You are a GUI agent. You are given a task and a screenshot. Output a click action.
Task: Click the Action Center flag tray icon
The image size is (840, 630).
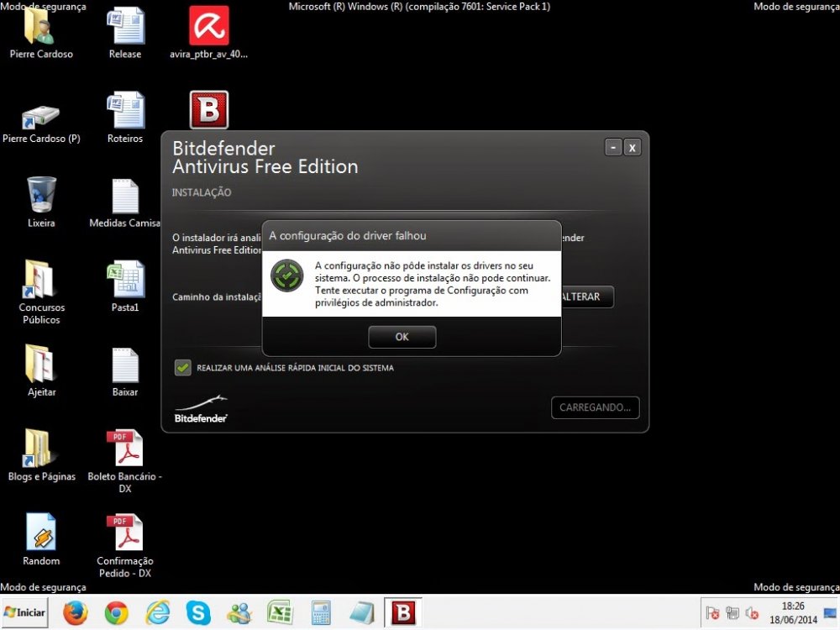712,613
